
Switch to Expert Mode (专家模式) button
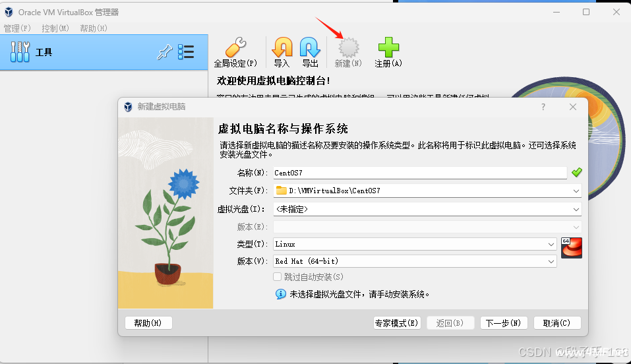(x=396, y=323)
